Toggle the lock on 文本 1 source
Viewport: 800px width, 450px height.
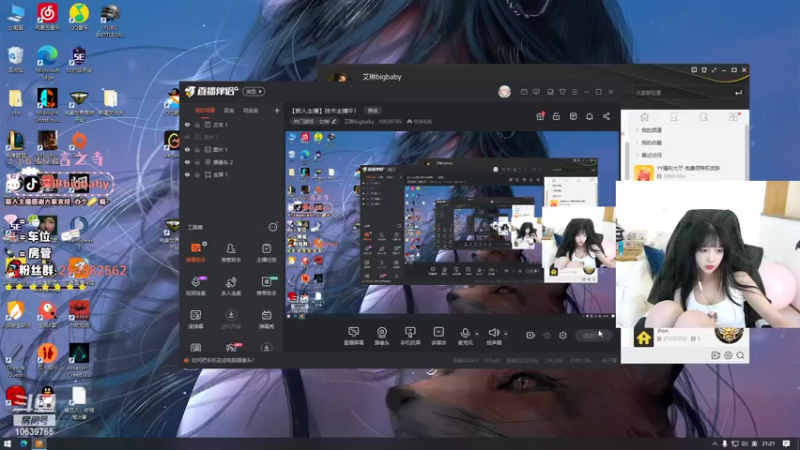click(x=197, y=124)
